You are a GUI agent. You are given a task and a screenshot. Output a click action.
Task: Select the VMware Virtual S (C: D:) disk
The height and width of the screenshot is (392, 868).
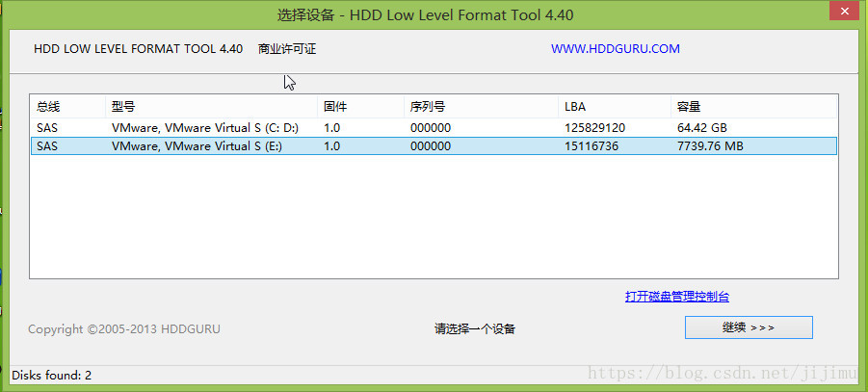coord(434,128)
